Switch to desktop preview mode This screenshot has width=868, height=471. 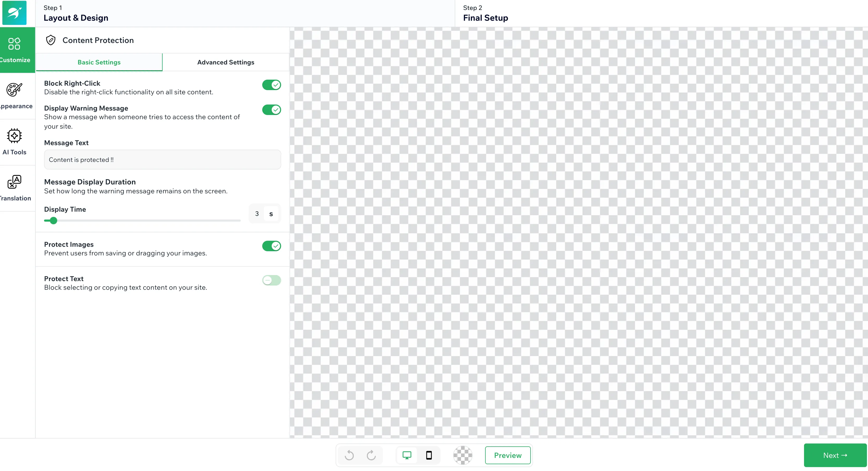(407, 455)
